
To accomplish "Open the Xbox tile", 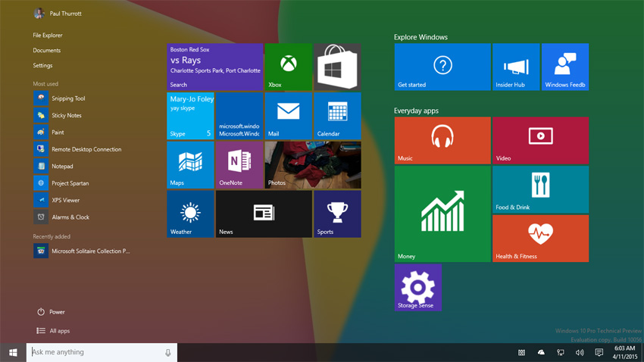I will pyautogui.click(x=289, y=67).
